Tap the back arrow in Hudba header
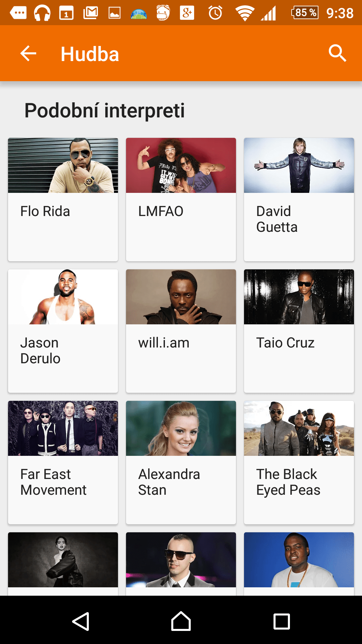This screenshot has height=644, width=362. (28, 53)
